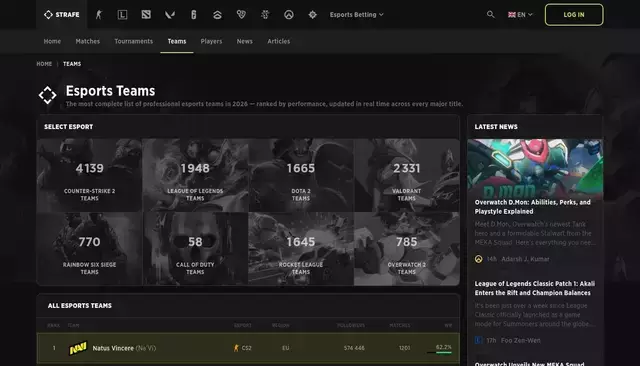Select the Dota 2 Teams tile

point(301,175)
